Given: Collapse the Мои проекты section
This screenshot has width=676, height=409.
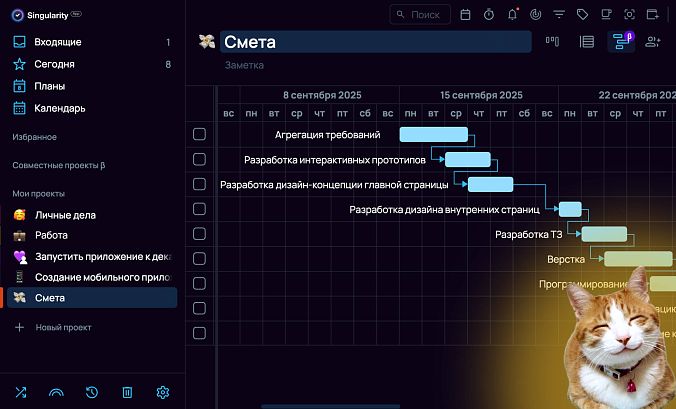Looking at the screenshot, I should pyautogui.click(x=38, y=193).
